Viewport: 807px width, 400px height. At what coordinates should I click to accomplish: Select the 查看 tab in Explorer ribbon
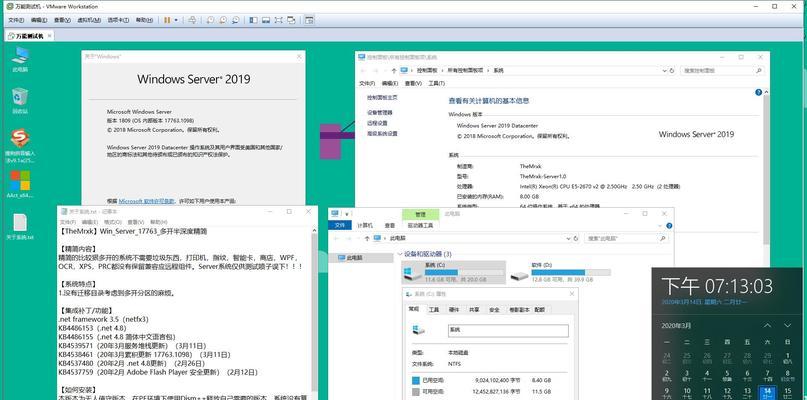coord(390,225)
